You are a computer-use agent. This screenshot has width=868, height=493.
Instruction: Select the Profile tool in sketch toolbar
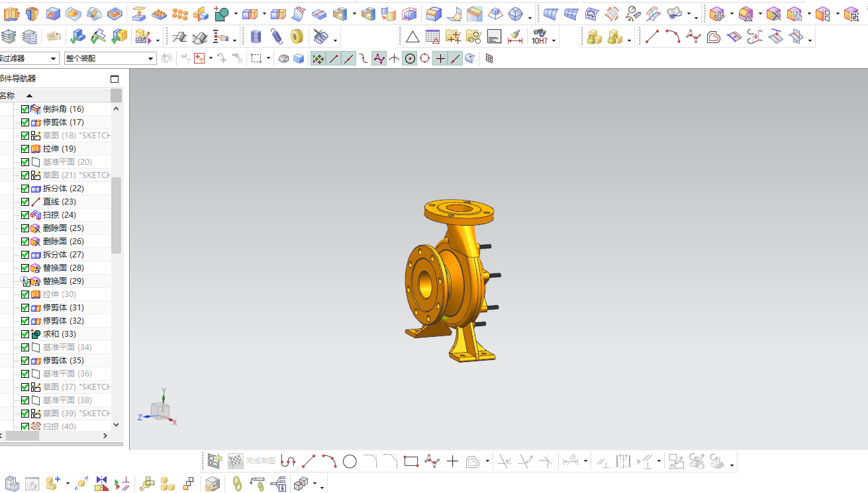click(288, 461)
